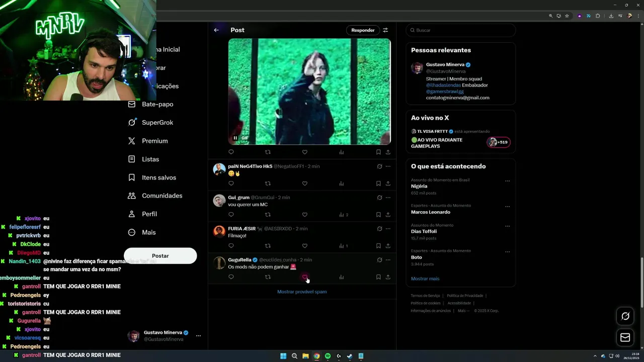Screen dimensions: 644x362
Task: Open more options on paiN NeG4Tivo's comment
Action: click(388, 166)
